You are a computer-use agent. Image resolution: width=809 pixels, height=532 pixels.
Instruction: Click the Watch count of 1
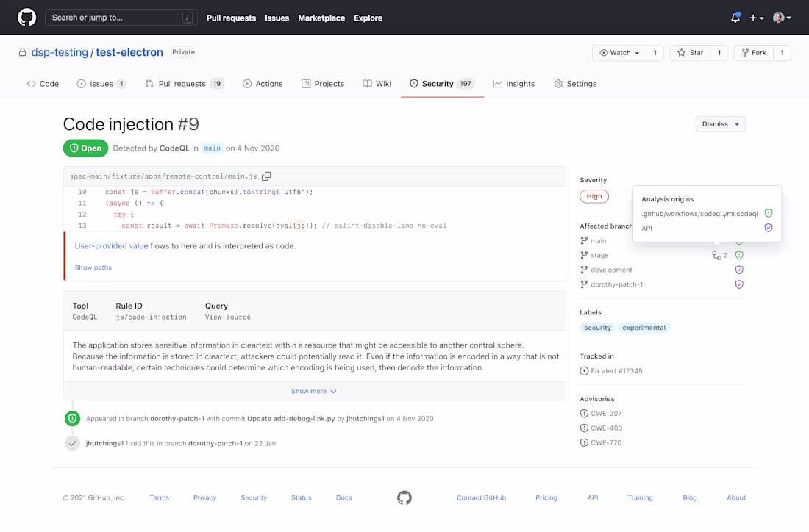point(655,53)
